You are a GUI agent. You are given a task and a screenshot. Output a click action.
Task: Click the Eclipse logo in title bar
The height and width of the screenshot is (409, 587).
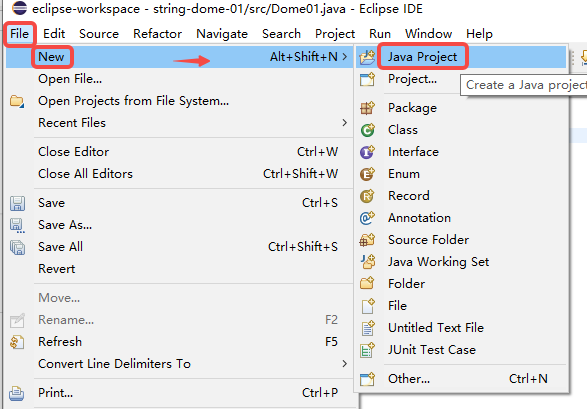19,8
